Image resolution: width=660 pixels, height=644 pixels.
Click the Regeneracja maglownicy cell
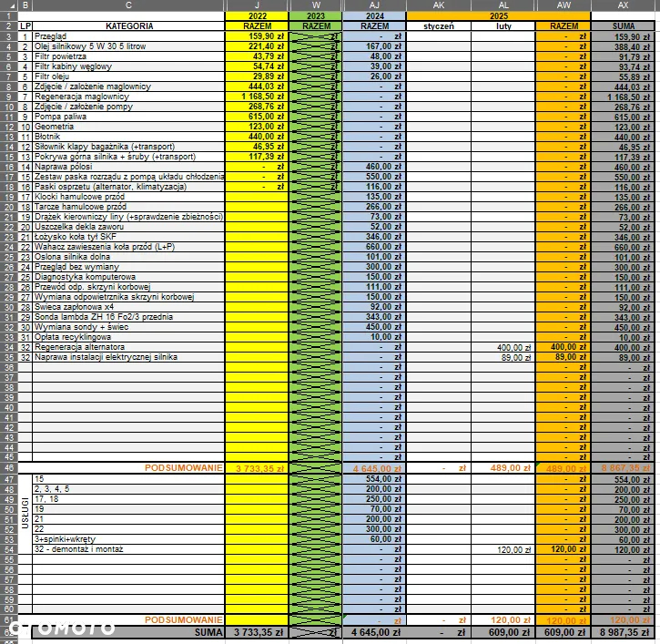(128, 97)
